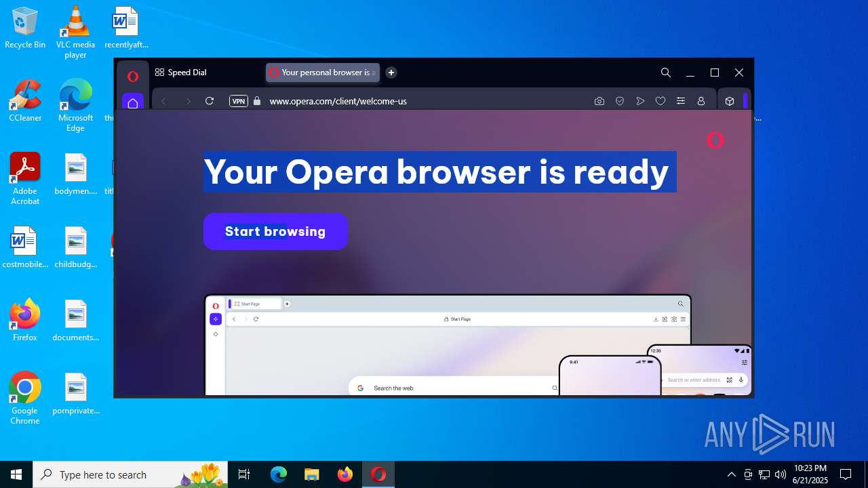Open the notification center
The image size is (868, 488).
[846, 474]
